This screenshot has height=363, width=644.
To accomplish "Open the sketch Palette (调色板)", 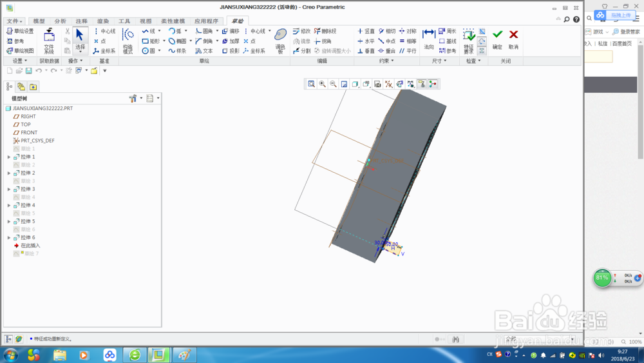I will 281,41.
